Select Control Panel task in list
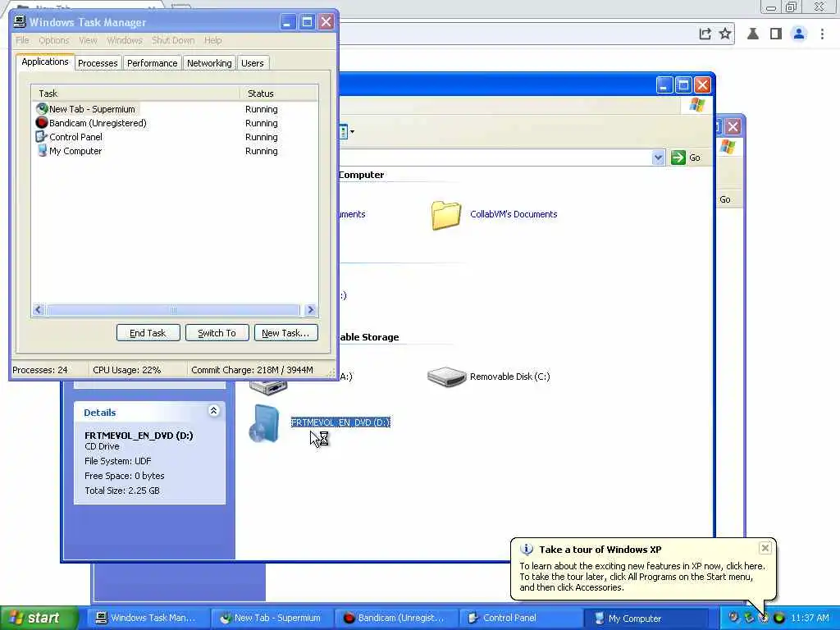The height and width of the screenshot is (630, 840). 174,137
